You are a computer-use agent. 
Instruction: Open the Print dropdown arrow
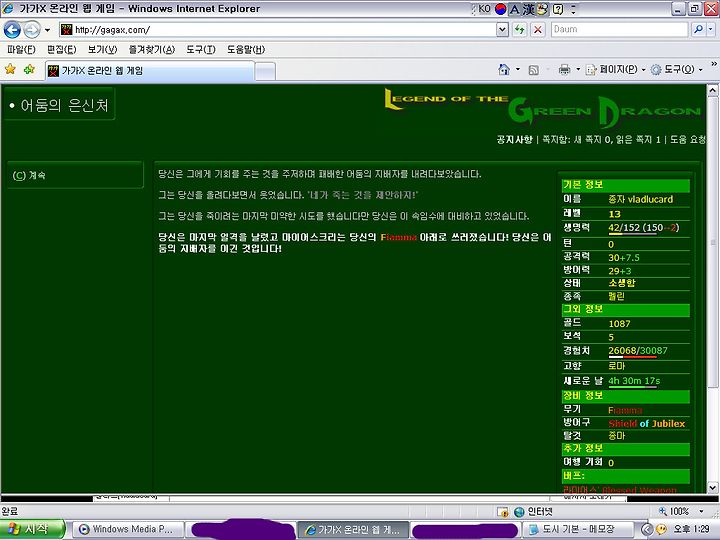click(x=578, y=69)
